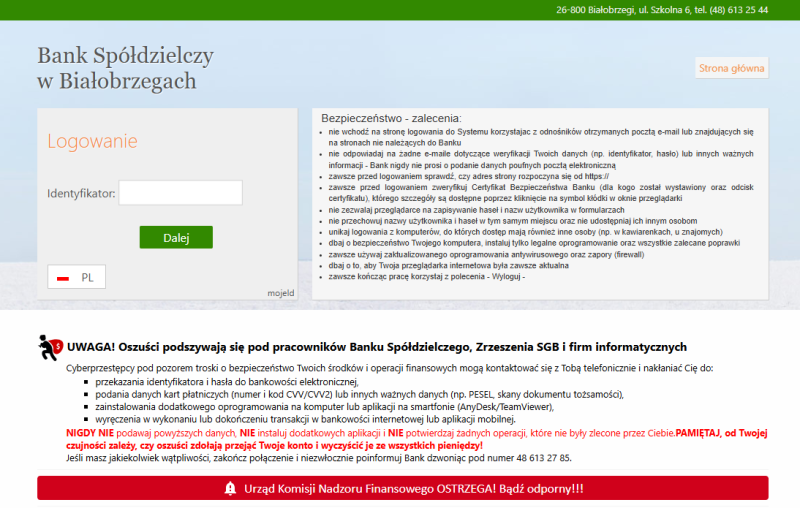Click the bell icon in red banner

(x=230, y=488)
